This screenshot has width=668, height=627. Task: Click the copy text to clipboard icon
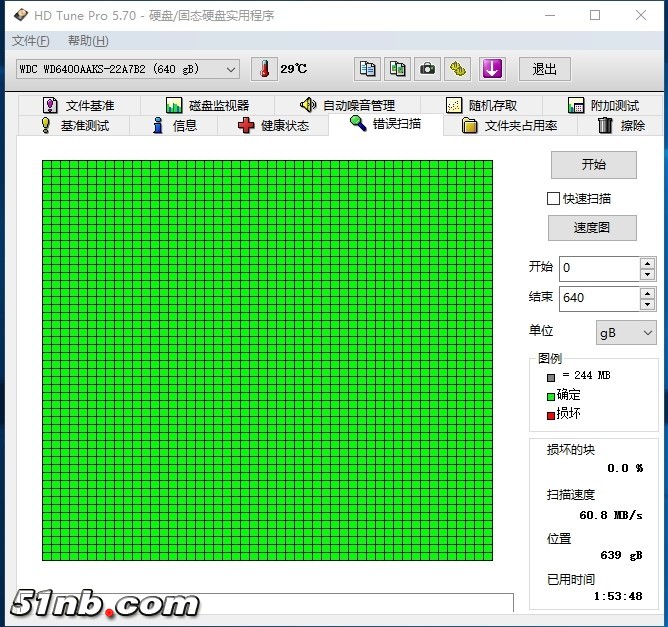click(367, 69)
